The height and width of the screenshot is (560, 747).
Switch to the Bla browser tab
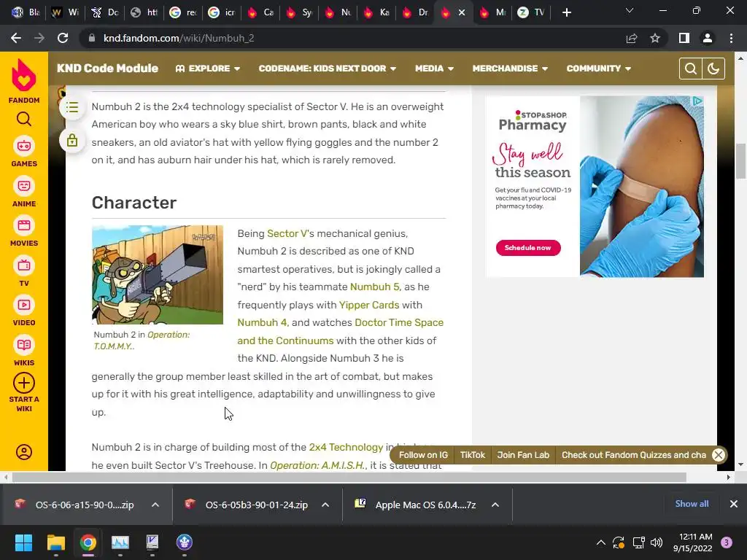coord(26,12)
